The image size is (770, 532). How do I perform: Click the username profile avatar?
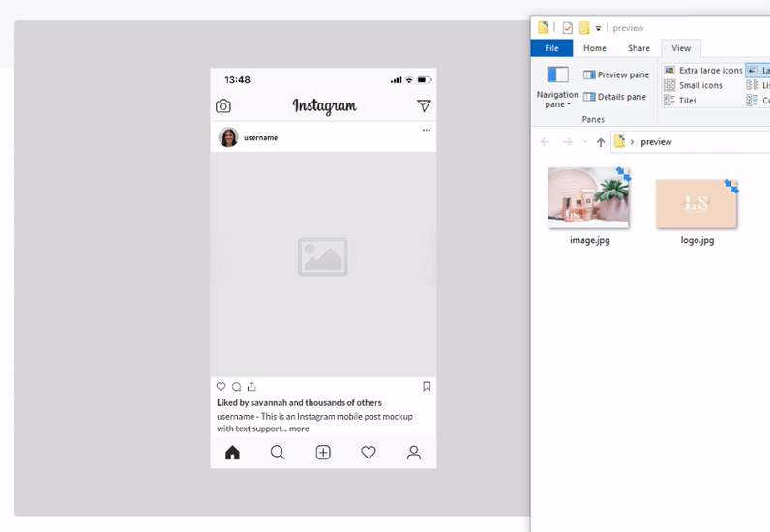coord(228,137)
